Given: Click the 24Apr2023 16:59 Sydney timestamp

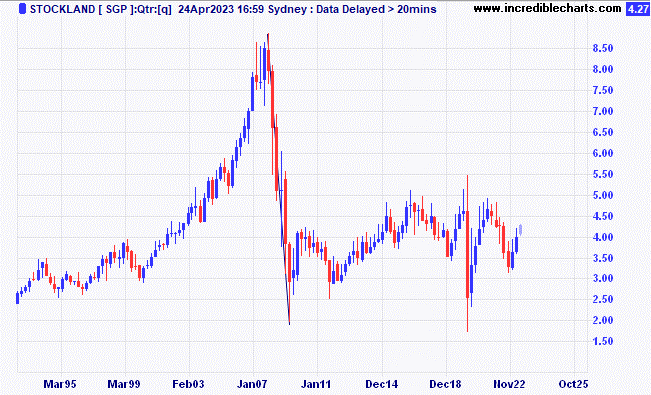Looking at the screenshot, I should coord(242,9).
